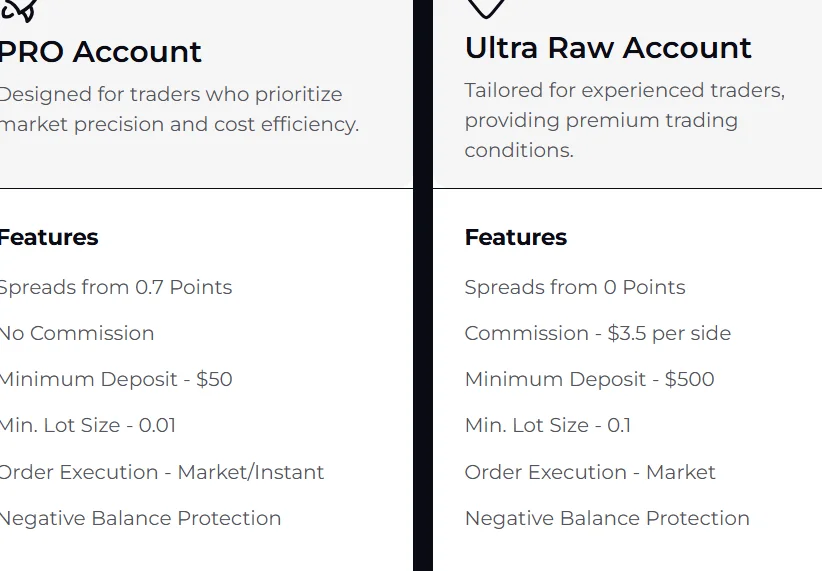The image size is (822, 571).
Task: Click the "No Commission" feature line
Action: tap(77, 333)
